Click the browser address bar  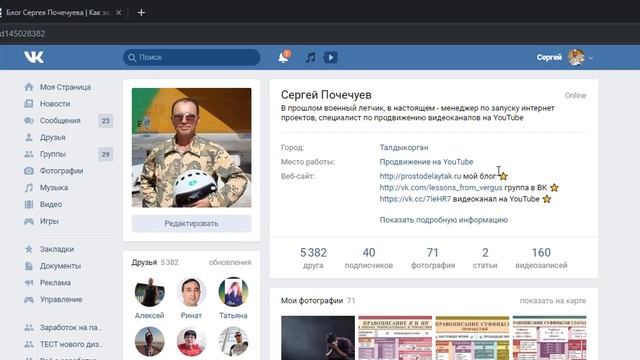tap(320, 34)
